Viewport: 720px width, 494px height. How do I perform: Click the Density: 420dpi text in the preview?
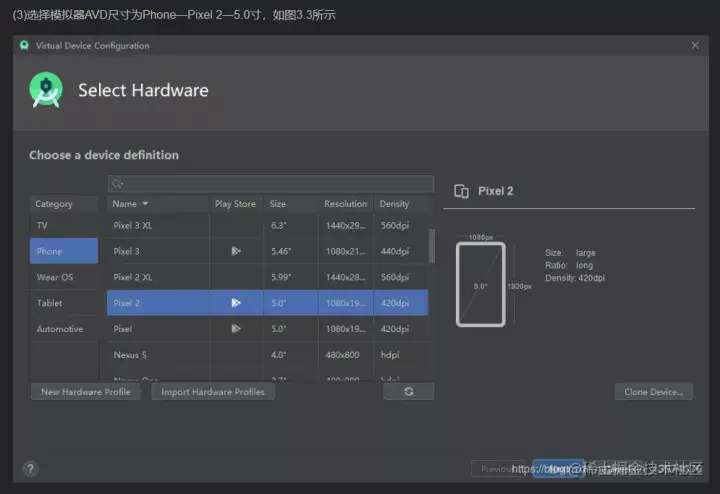tap(575, 278)
